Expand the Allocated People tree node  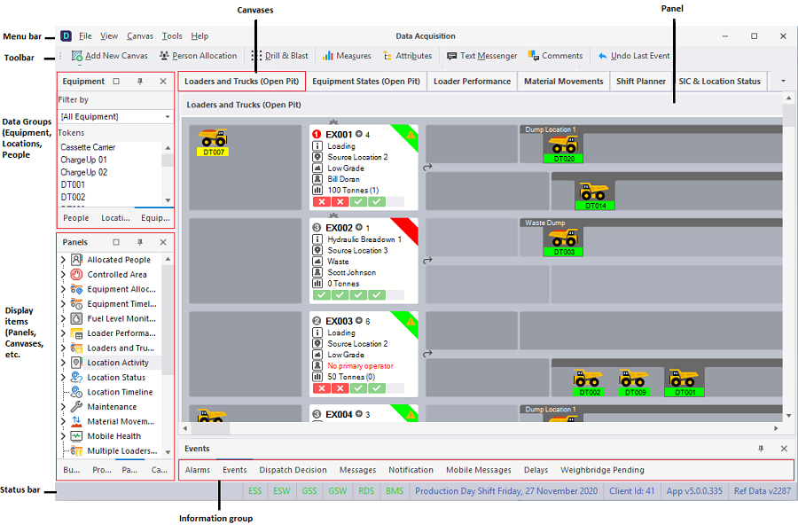(x=63, y=260)
